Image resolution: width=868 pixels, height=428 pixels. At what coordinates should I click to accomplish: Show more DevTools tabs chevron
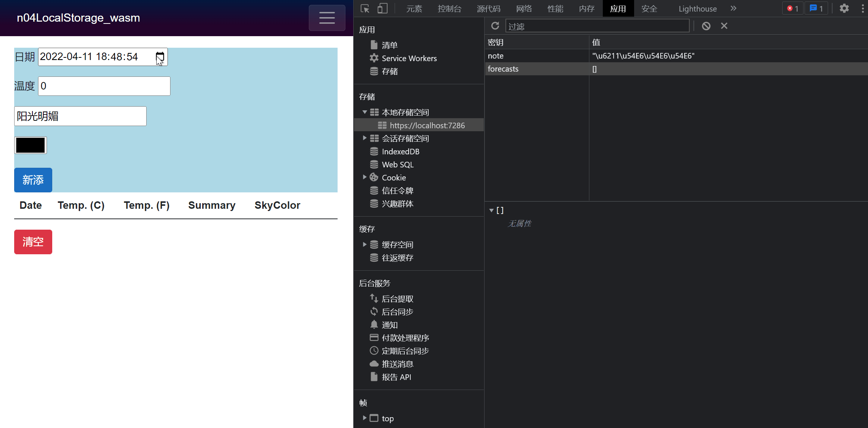click(x=733, y=9)
